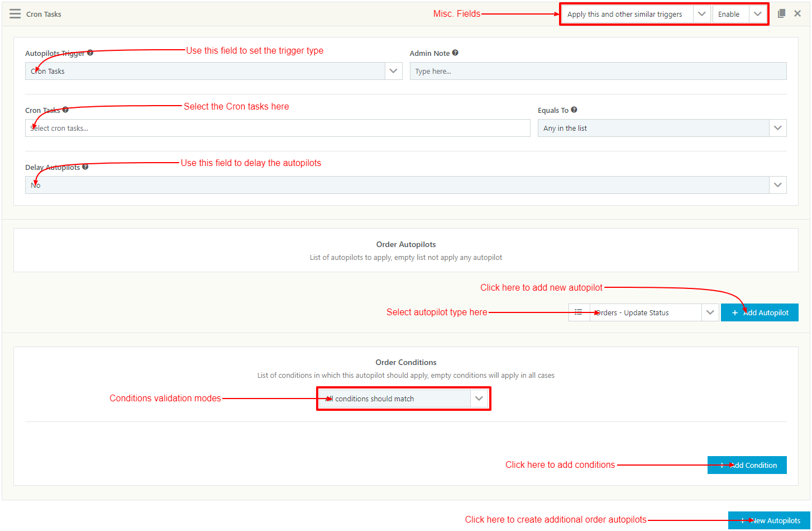Click the 'Cron Tasks' panel title text
This screenshot has width=812, height=531.
click(44, 14)
